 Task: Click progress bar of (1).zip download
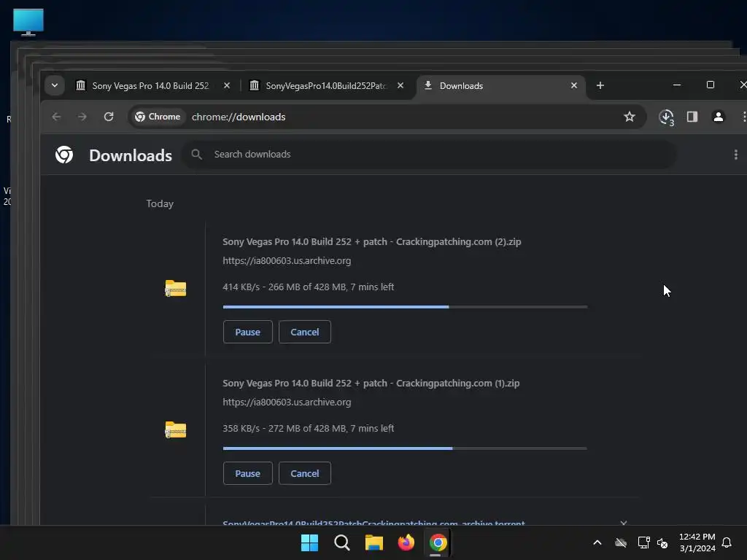pos(405,448)
